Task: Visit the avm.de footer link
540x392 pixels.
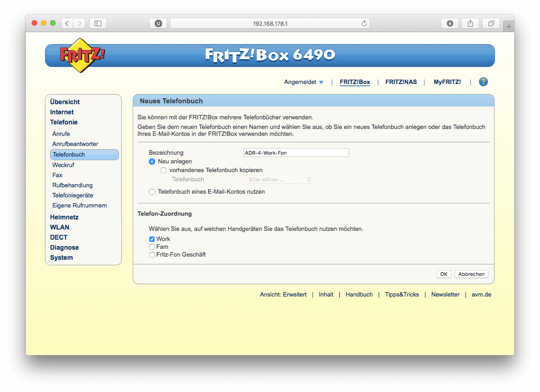Action: pos(481,295)
